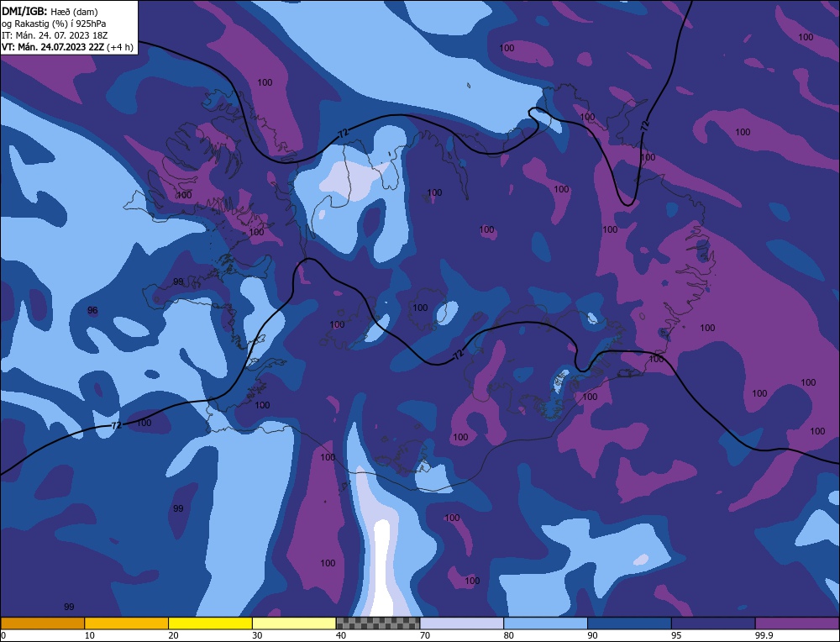Click the pale yellow 30–40 legend swatch
The width and height of the screenshot is (840, 642).
click(x=294, y=624)
